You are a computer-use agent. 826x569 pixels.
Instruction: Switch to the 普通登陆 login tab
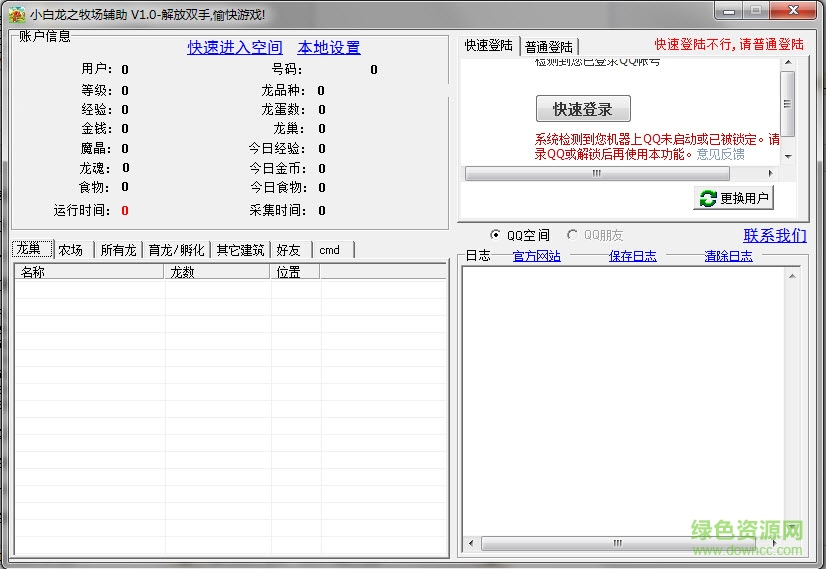[x=549, y=47]
